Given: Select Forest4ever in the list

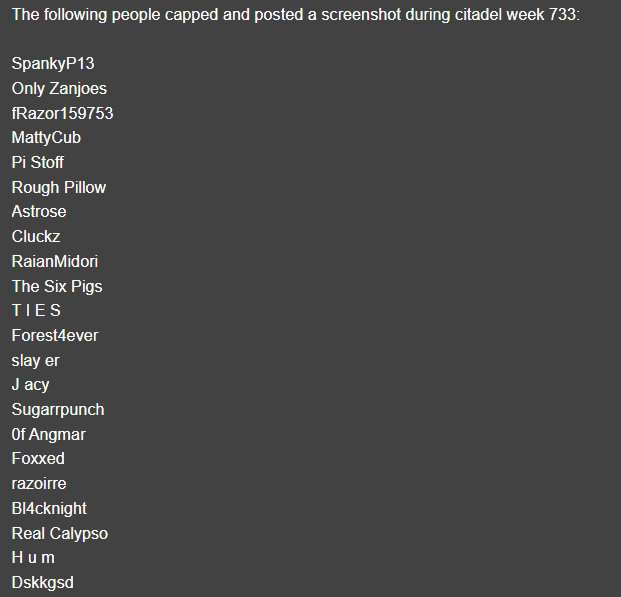Looking at the screenshot, I should point(55,336).
